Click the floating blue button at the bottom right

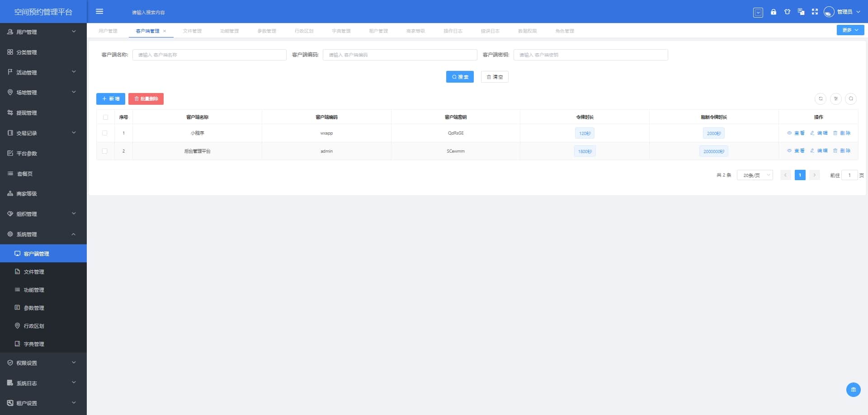tap(853, 389)
